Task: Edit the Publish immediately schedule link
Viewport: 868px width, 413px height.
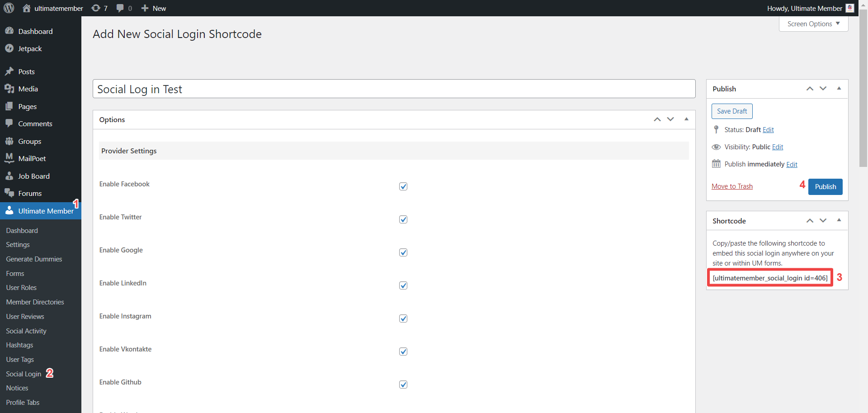Action: tap(792, 165)
